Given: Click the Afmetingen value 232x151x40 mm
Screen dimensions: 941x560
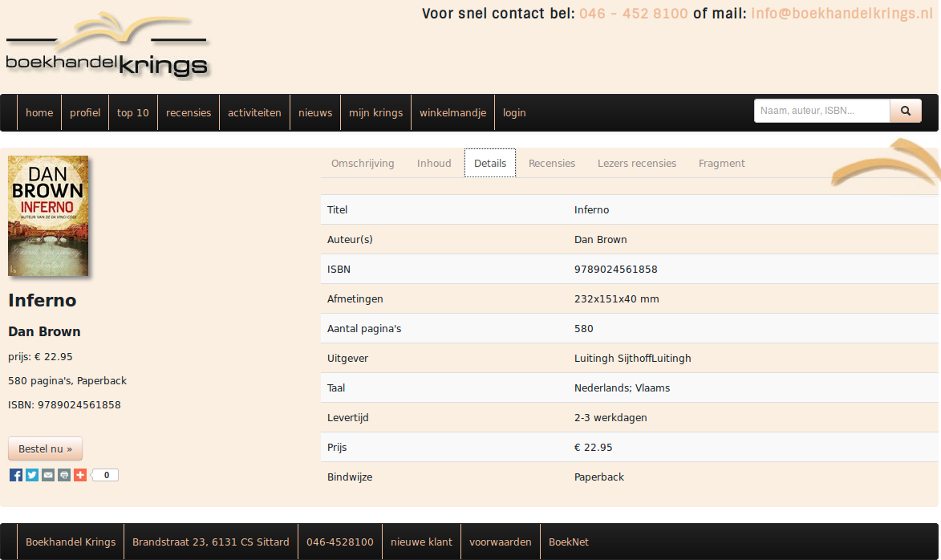Looking at the screenshot, I should pos(616,299).
